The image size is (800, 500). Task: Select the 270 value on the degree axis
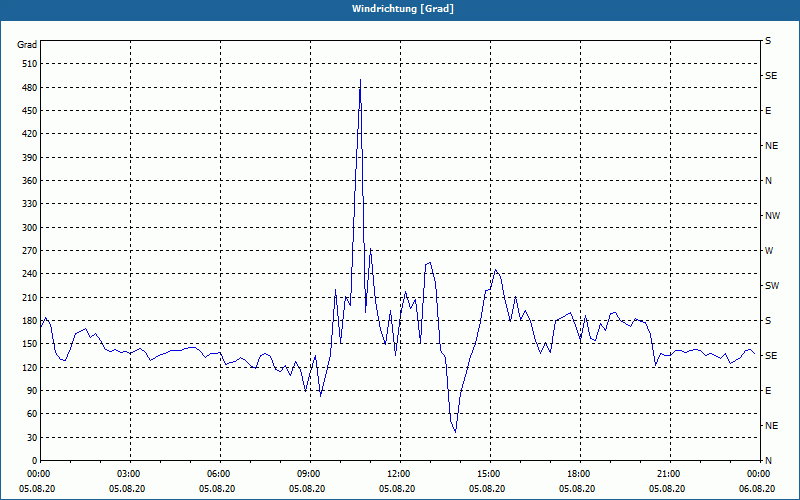(x=30, y=251)
